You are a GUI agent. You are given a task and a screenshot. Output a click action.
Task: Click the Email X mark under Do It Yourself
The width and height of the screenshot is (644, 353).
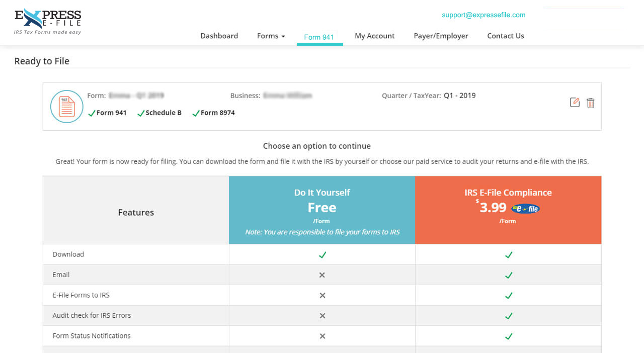pos(321,275)
